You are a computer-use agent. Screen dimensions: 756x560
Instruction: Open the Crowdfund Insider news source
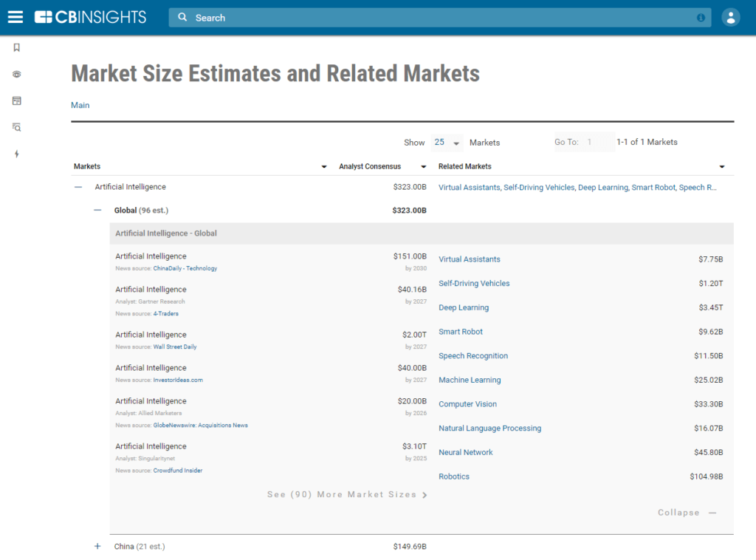pos(178,471)
